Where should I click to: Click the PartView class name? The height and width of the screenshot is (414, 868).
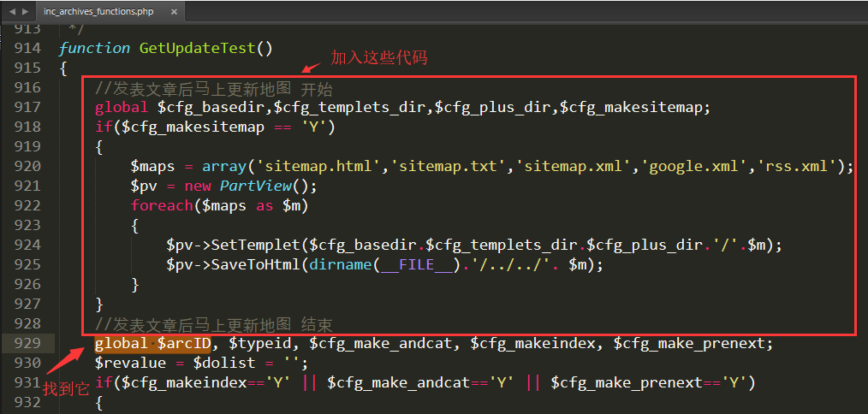[254, 186]
